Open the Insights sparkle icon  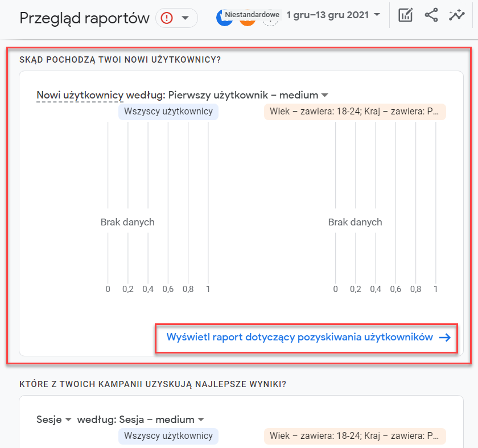tap(456, 15)
